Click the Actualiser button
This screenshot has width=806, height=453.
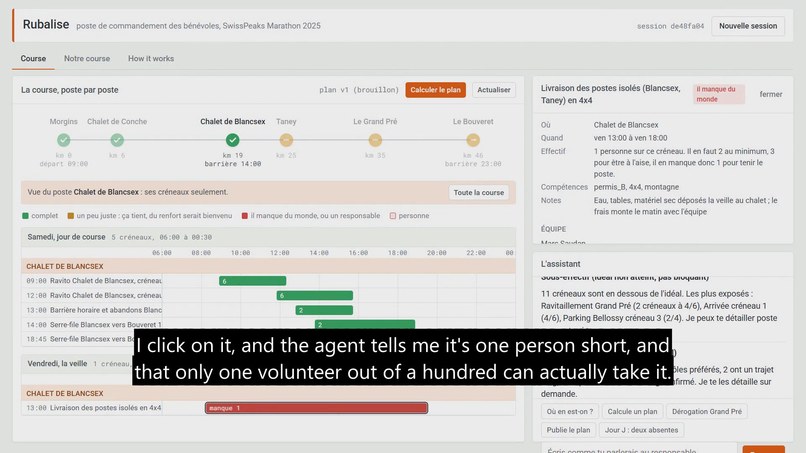493,90
